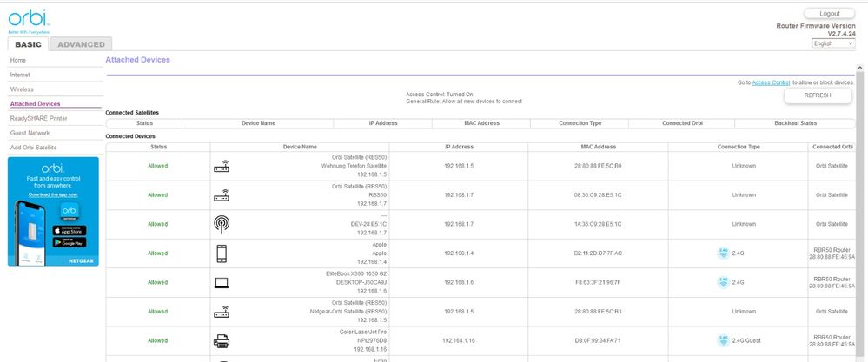Image resolution: width=868 pixels, height=362 pixels.
Task: Click MAC address F8:63:3F:21:96:7F
Action: (598, 282)
